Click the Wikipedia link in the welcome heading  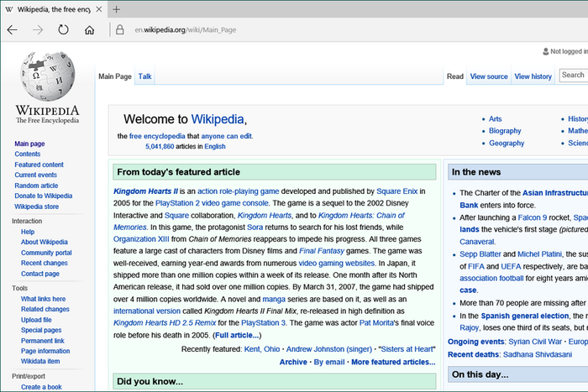pos(218,119)
